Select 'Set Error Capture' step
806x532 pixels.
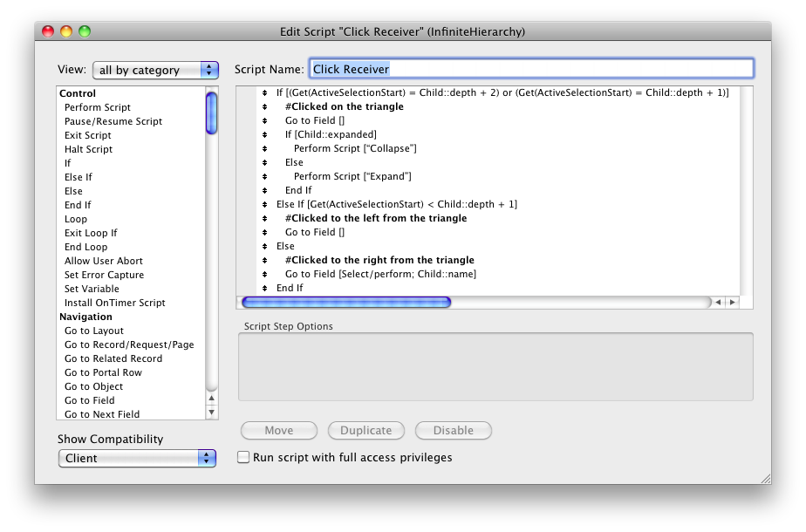point(104,275)
